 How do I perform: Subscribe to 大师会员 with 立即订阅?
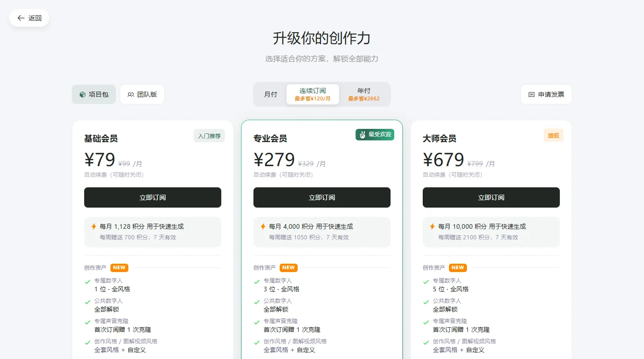pos(491,197)
